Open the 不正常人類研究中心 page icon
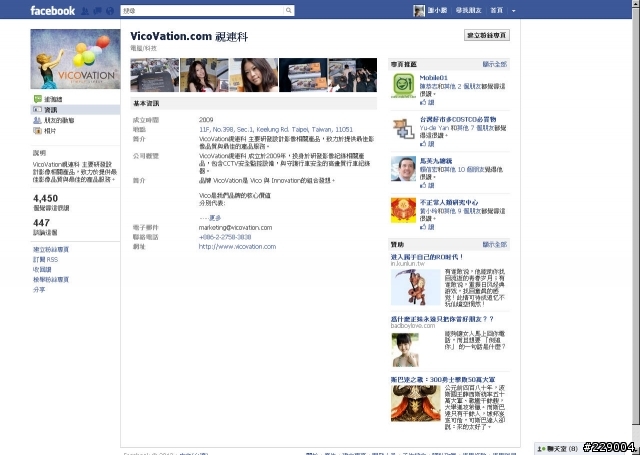 [403, 210]
